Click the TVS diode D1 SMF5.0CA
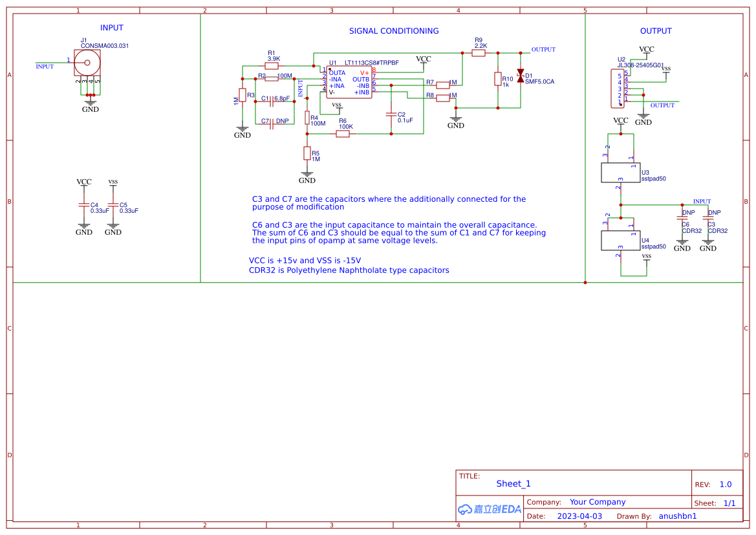 521,74
